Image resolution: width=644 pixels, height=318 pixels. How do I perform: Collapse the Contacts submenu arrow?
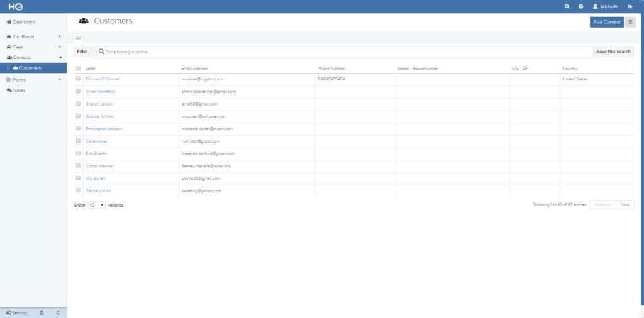[60, 57]
